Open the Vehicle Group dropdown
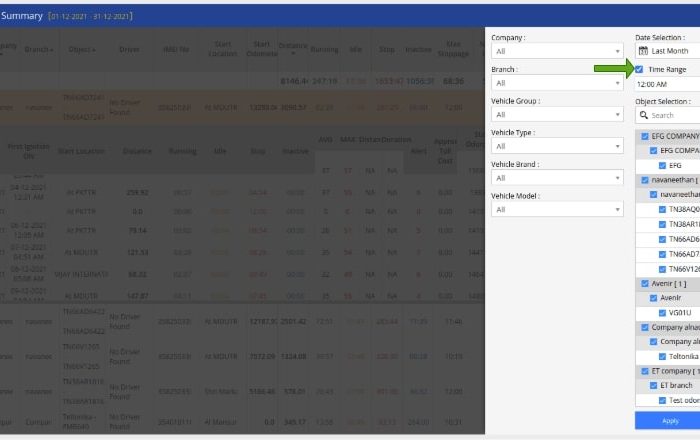This screenshot has height=441, width=700. pyautogui.click(x=556, y=115)
